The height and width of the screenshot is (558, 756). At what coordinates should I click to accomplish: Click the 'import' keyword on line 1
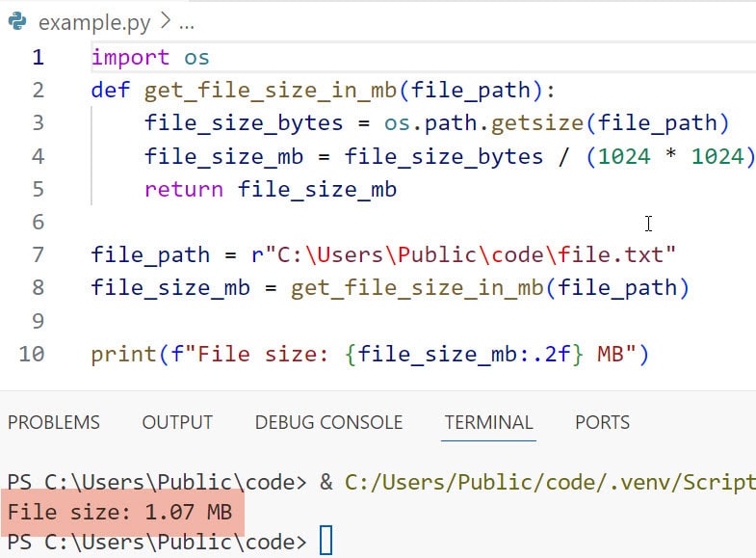pyautogui.click(x=130, y=58)
